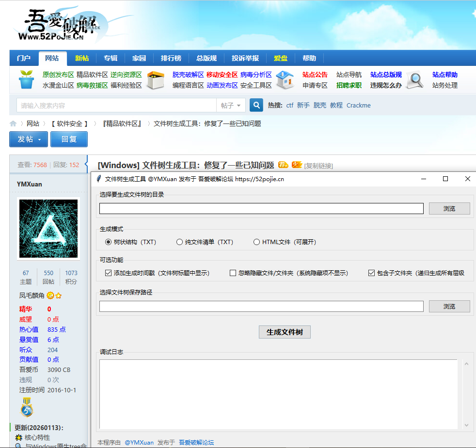
Task: Open the 脱壳破解区 link
Action: pos(188,75)
